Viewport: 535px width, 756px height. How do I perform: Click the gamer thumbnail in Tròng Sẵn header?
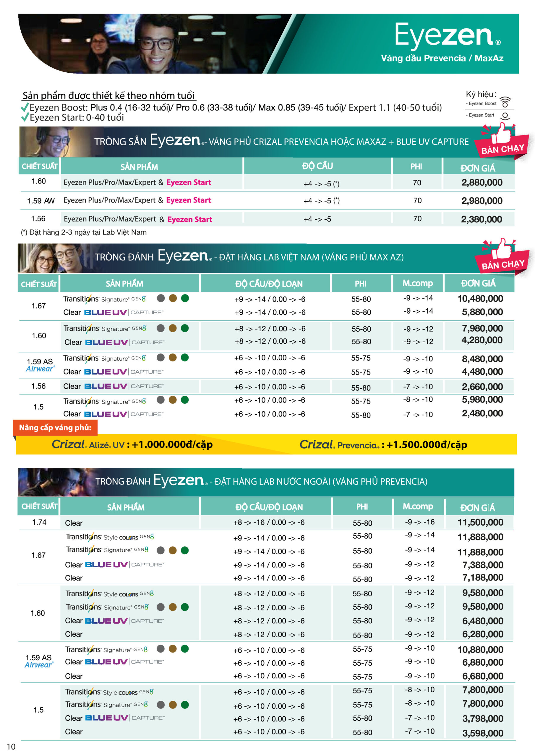[49, 141]
